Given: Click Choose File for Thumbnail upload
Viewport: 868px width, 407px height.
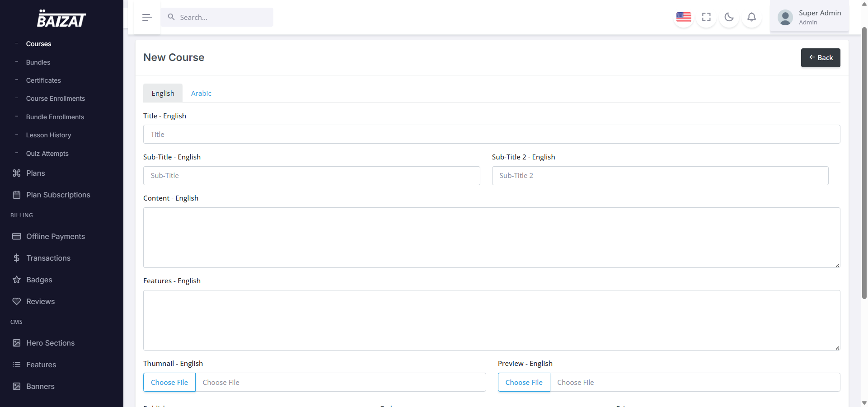Looking at the screenshot, I should [169, 382].
